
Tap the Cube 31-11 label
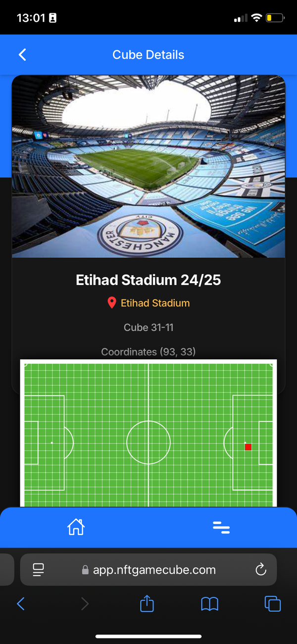pos(148,328)
